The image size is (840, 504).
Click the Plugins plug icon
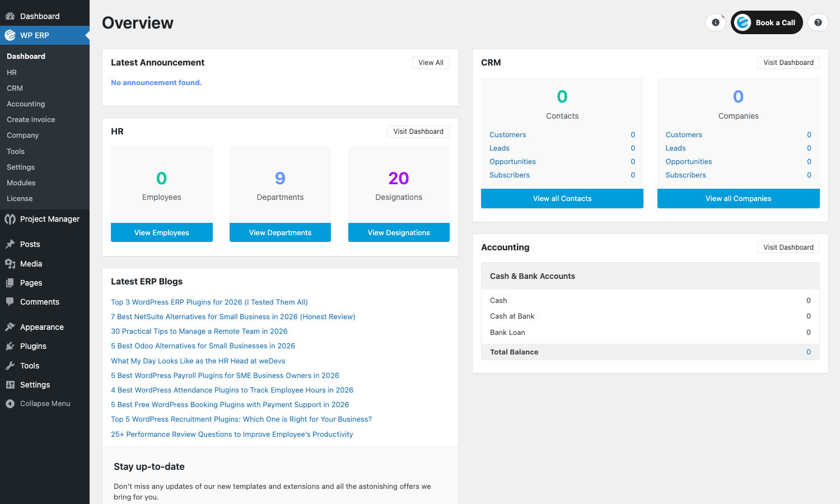coord(10,346)
